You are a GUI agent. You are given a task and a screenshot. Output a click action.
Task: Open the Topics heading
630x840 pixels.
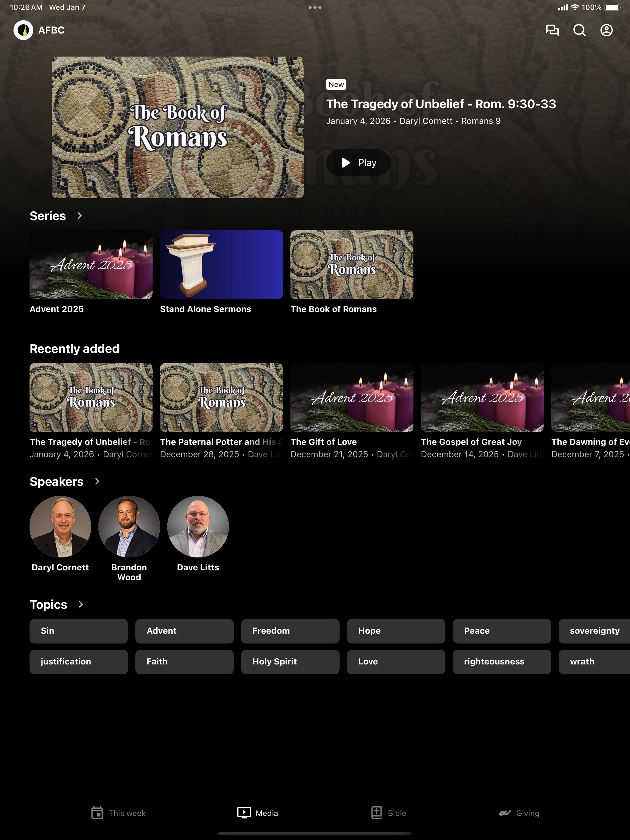49,604
